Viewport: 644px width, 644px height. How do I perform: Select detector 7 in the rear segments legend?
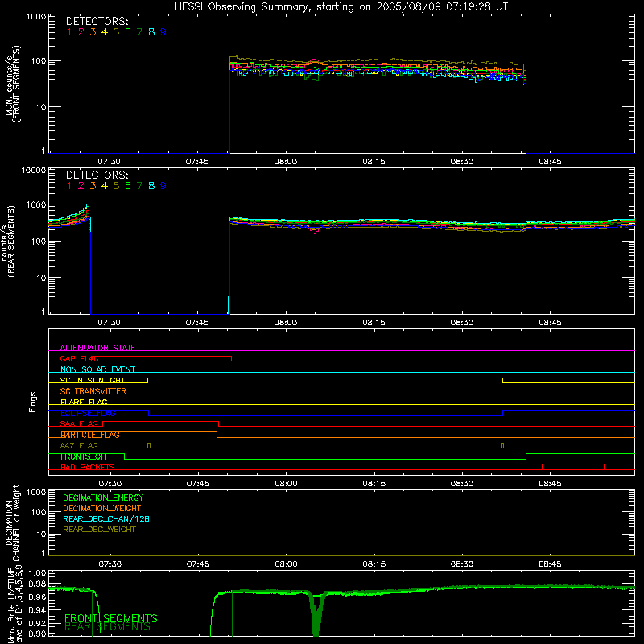[x=139, y=186]
